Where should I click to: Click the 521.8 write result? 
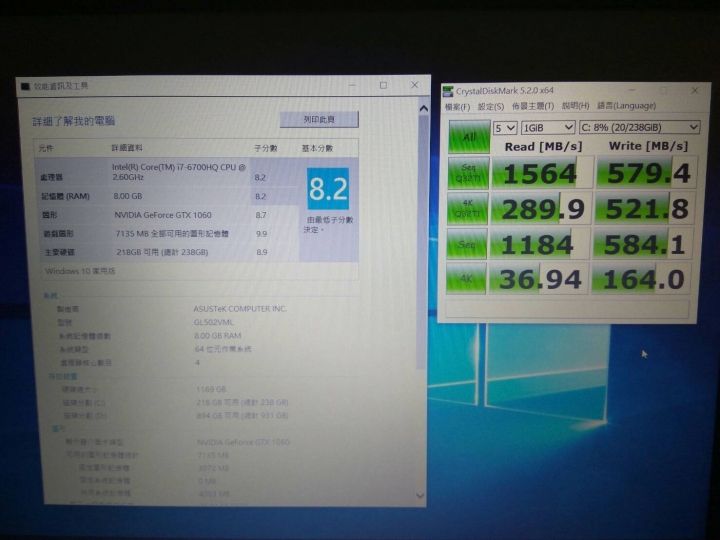[644, 208]
